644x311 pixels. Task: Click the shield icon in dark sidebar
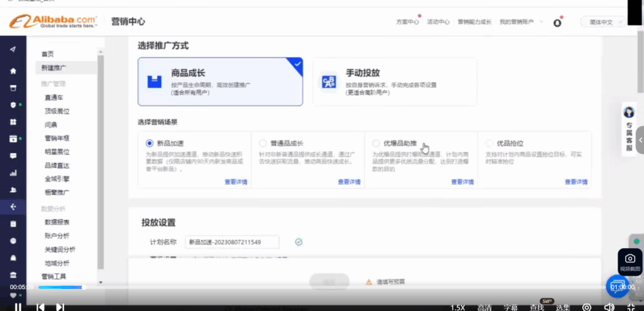point(13,105)
